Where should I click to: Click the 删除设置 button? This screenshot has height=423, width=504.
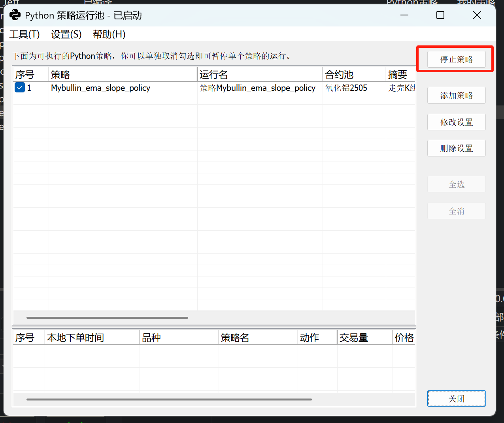click(457, 148)
